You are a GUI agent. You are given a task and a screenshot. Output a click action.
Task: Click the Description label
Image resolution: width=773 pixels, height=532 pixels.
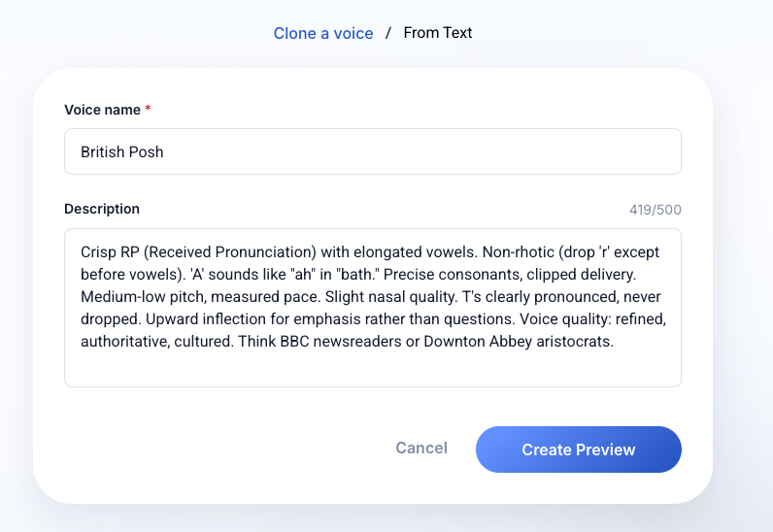pyautogui.click(x=102, y=209)
